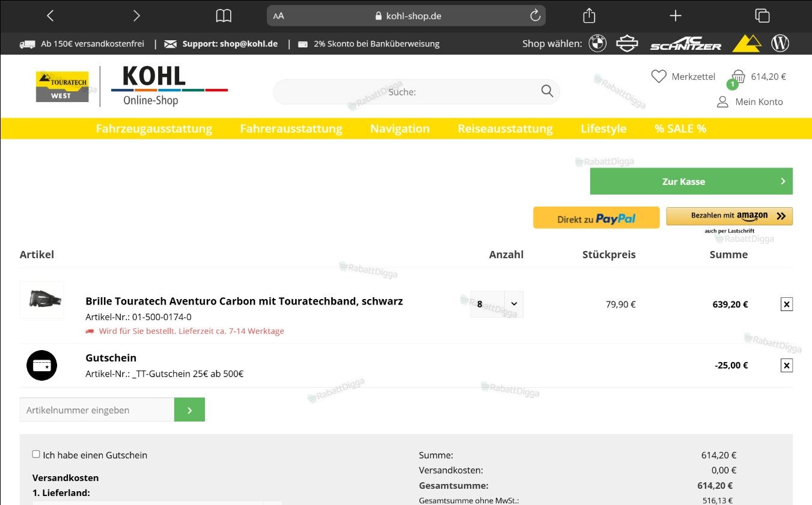
Task: Click the Kohl Online-Shop logo
Action: tap(169, 86)
